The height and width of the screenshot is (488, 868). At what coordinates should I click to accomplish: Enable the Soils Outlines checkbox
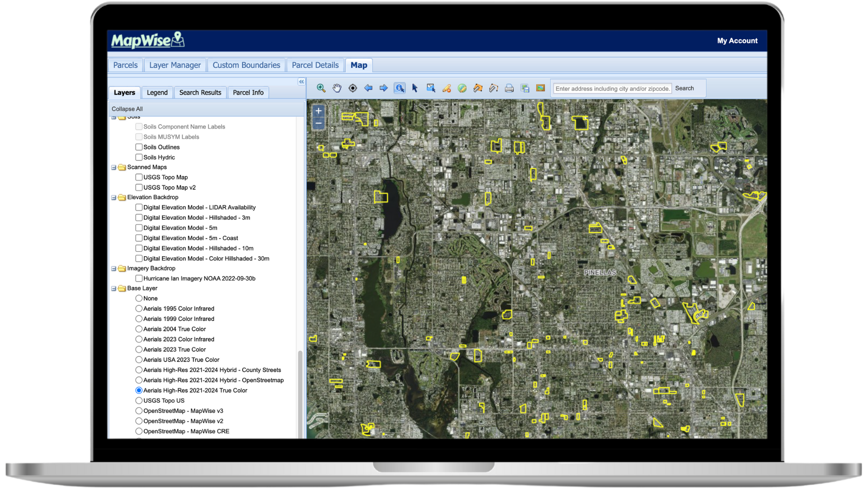(x=139, y=147)
